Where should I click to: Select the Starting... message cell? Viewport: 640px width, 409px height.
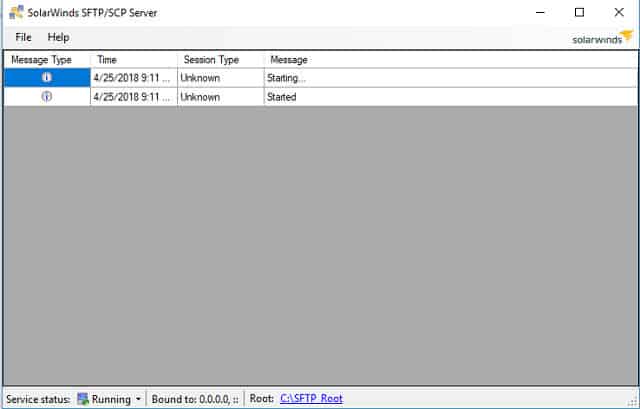point(451,78)
